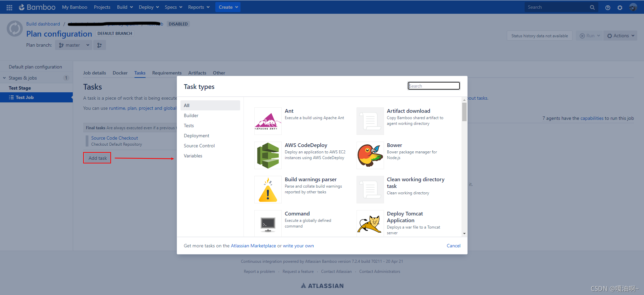Open the write your own link
This screenshot has width=644, height=295.
[x=298, y=246]
